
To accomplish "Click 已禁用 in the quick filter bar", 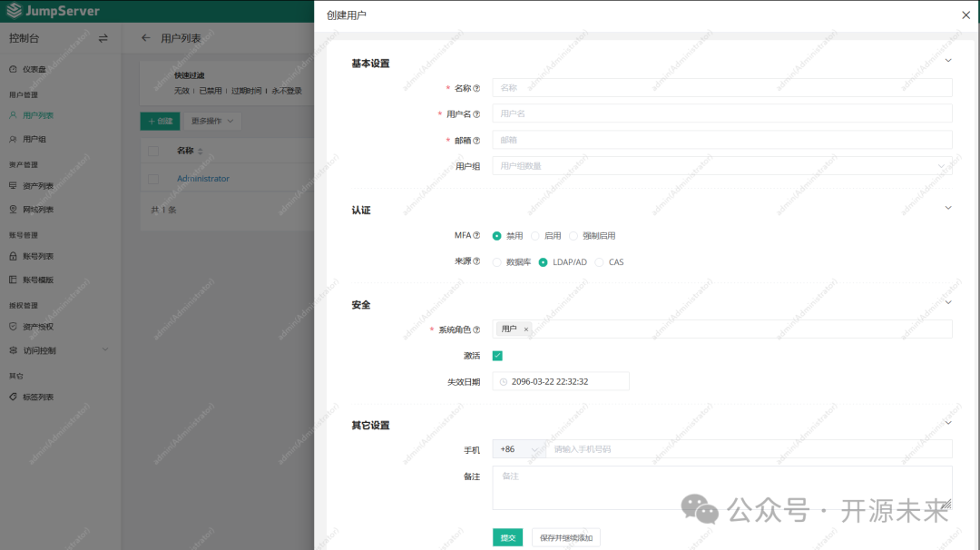I will (x=211, y=90).
